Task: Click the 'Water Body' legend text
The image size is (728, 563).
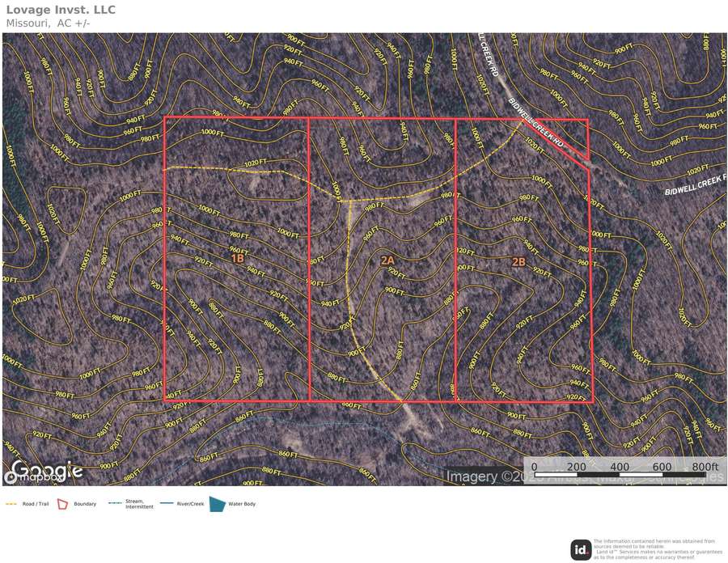Action: point(242,504)
